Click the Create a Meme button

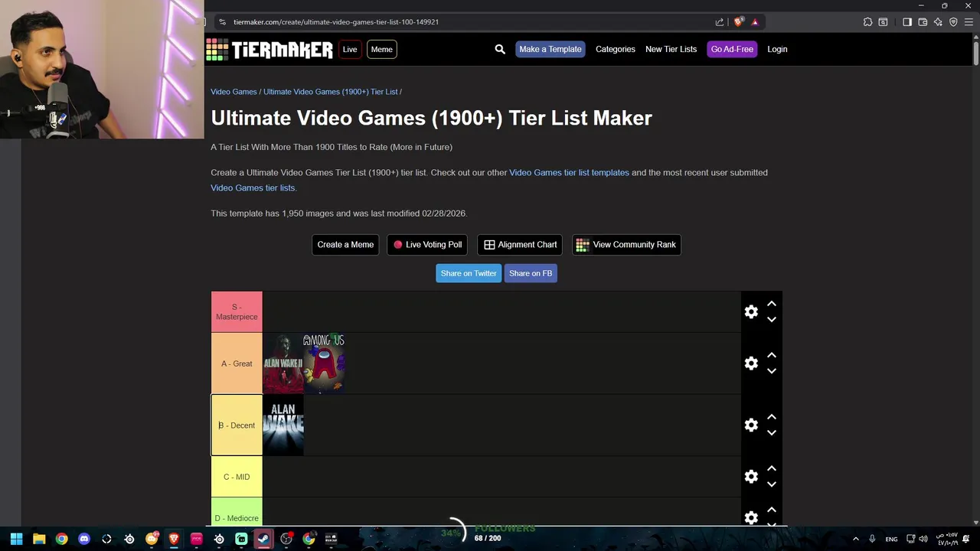click(345, 245)
